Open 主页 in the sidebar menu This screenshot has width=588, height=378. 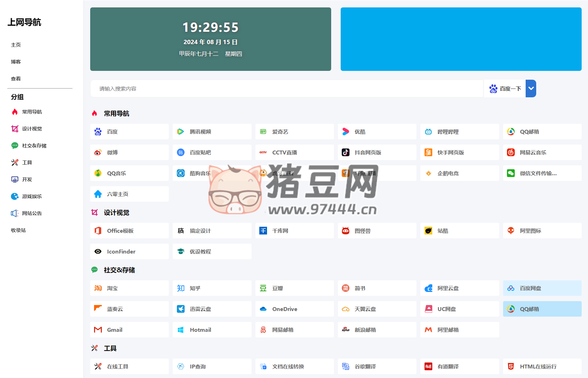click(x=16, y=45)
